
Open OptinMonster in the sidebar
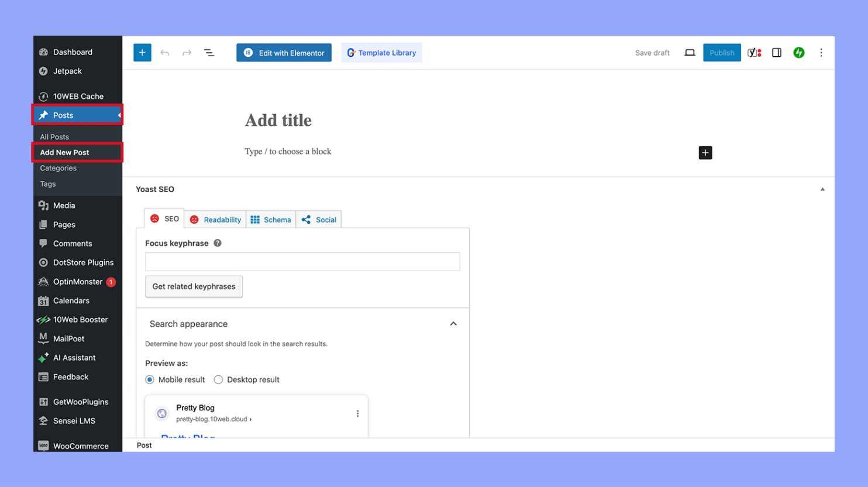pyautogui.click(x=78, y=282)
